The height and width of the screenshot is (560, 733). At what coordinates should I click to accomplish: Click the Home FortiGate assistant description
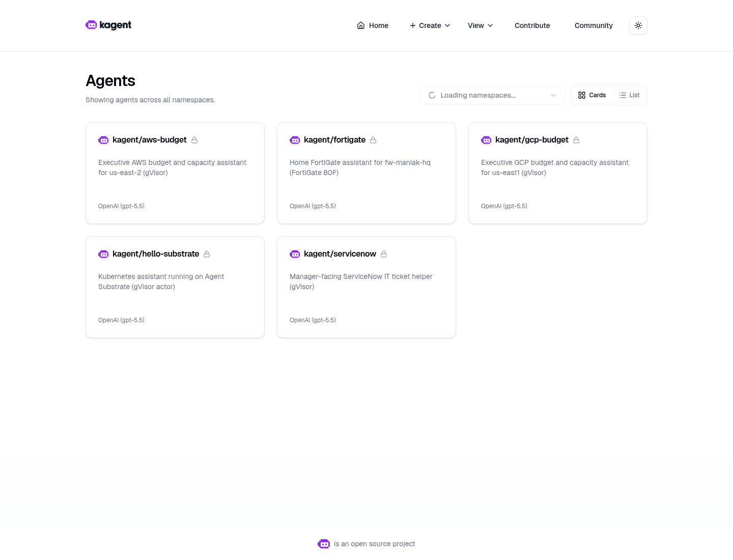(360, 167)
